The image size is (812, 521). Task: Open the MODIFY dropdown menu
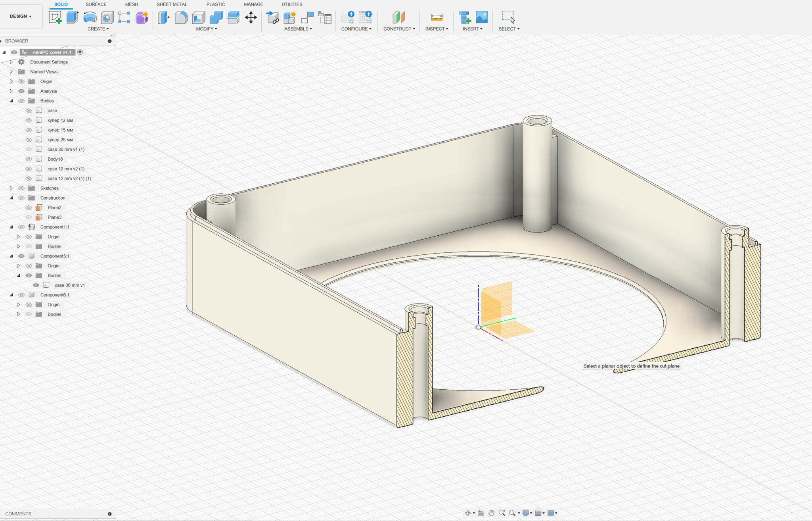coord(206,29)
